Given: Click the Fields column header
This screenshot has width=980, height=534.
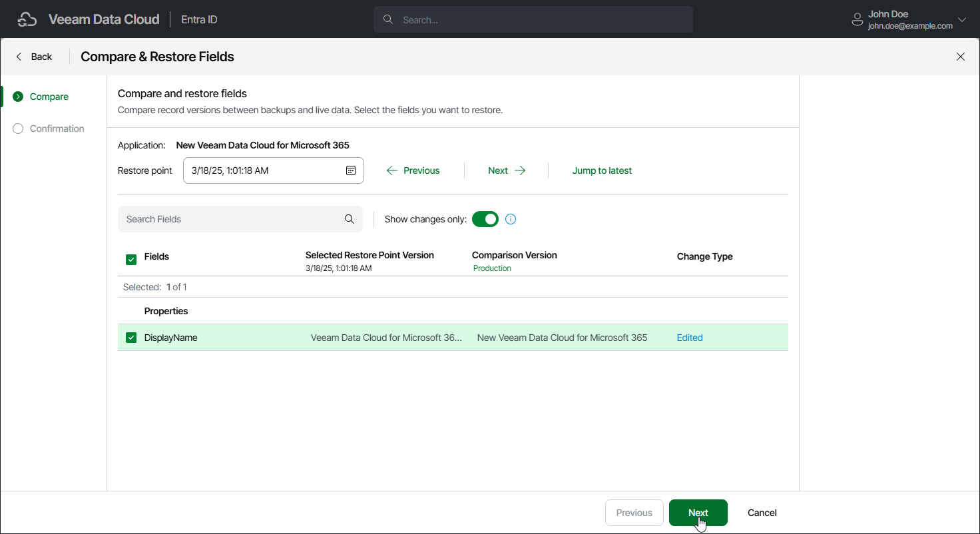Looking at the screenshot, I should point(156,256).
